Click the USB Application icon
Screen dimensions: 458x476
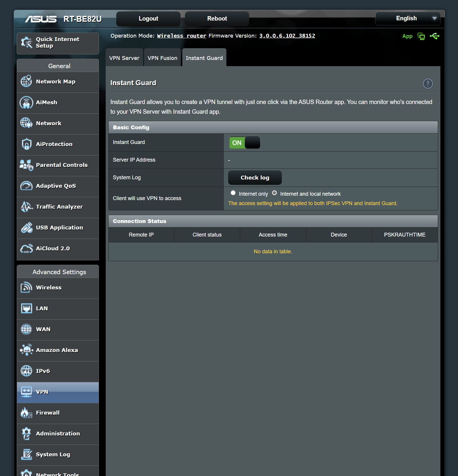tap(26, 227)
